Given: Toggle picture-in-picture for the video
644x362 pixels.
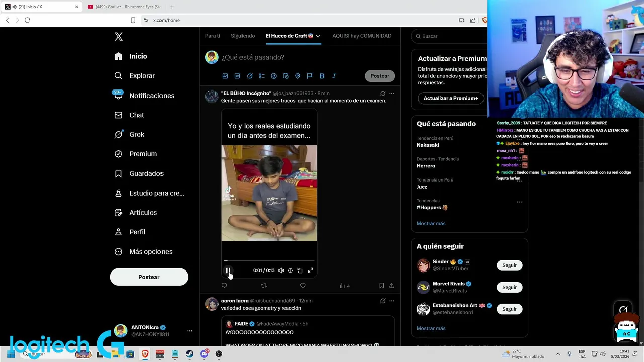Looking at the screenshot, I should [x=300, y=270].
